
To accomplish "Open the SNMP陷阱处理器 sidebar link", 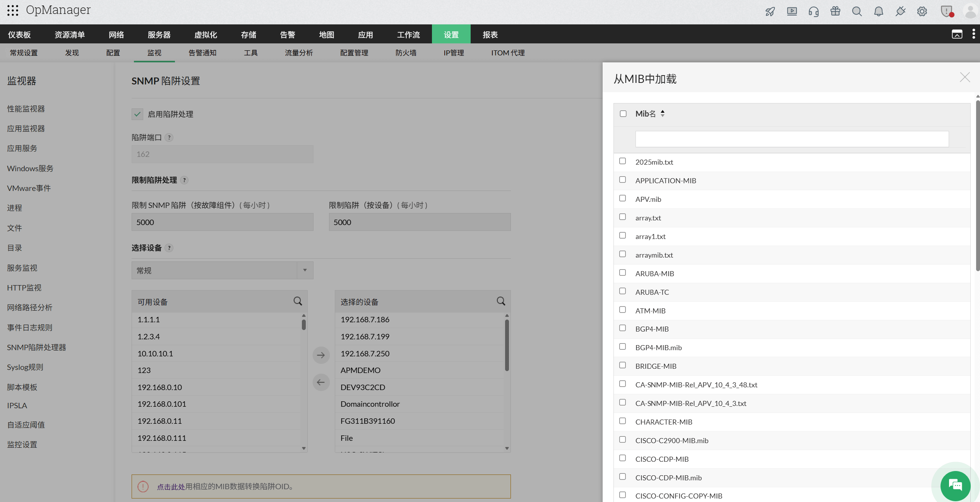I will click(36, 347).
